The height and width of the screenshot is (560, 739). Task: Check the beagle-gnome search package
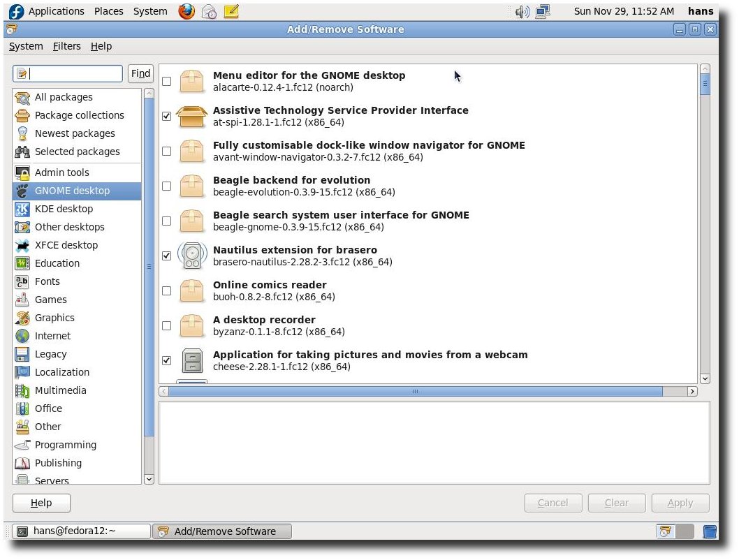pos(167,221)
